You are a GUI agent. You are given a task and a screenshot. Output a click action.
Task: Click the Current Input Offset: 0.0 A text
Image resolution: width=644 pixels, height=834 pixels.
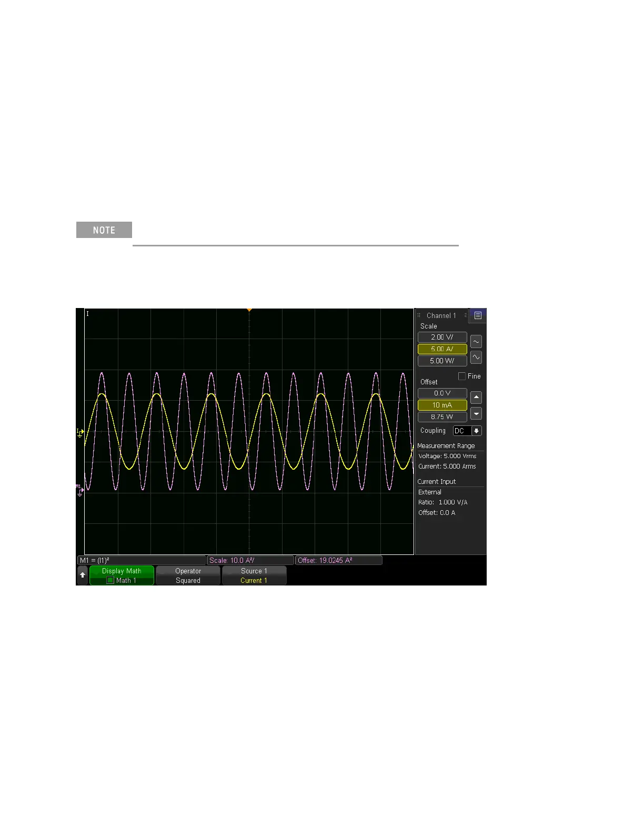pos(437,512)
